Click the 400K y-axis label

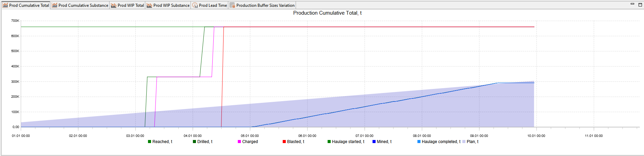pos(15,66)
